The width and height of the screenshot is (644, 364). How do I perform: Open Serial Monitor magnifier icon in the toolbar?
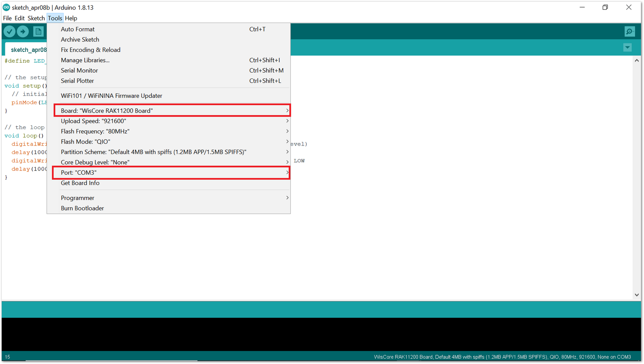pyautogui.click(x=629, y=32)
